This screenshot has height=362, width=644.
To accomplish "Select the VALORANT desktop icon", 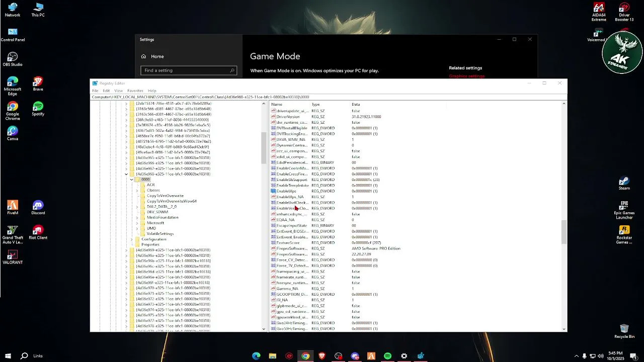I will (x=13, y=257).
